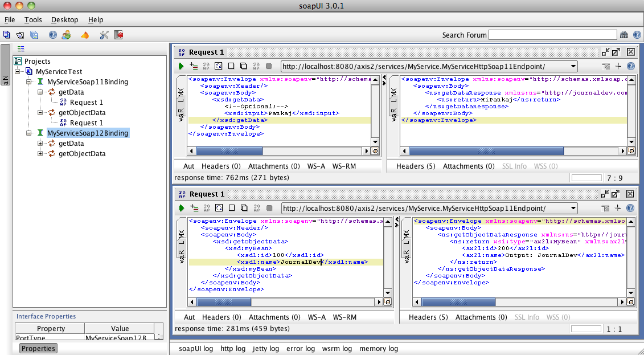
Task: Collapse getData under MyServiceSoap11Binding
Action: tap(40, 92)
